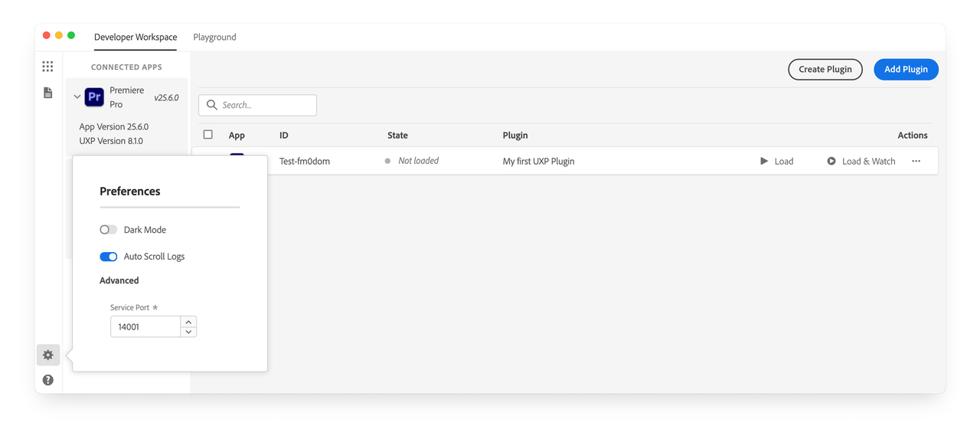Click the Load & Watch icon
Screen dimensions: 980x439
click(x=831, y=161)
